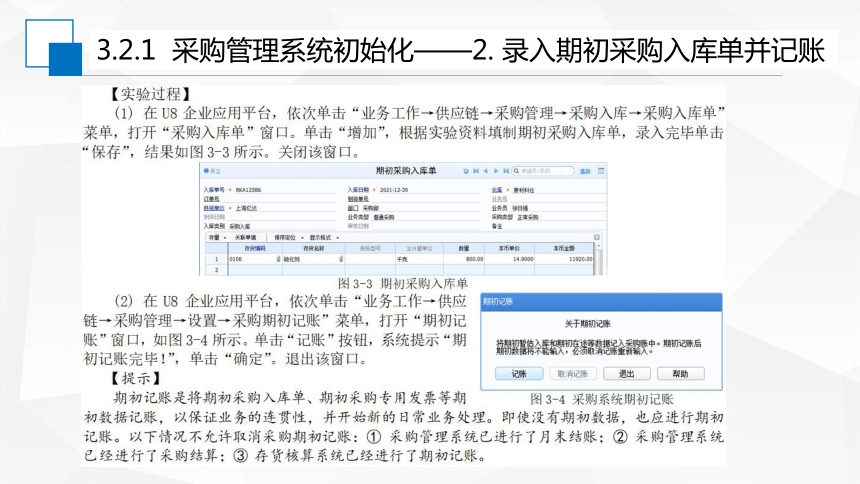Click the 图 3-4 采购系统期初记账 caption
The height and width of the screenshot is (484, 860).
coord(602,399)
